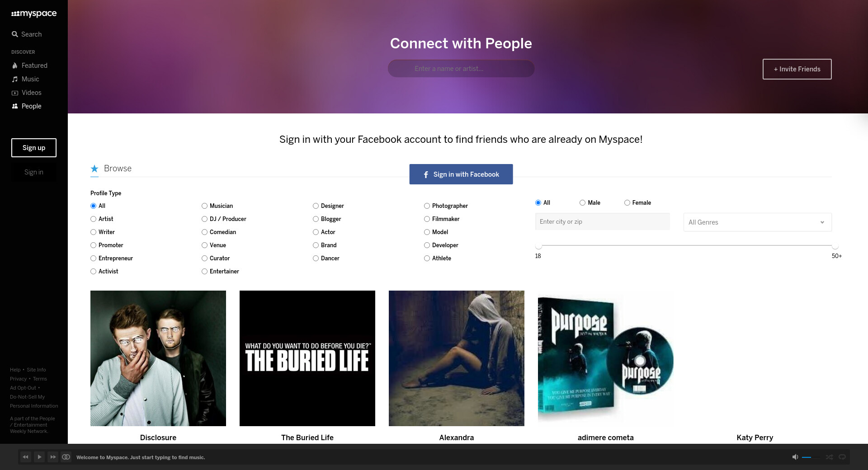Click Sign in with Facebook button

(x=461, y=174)
